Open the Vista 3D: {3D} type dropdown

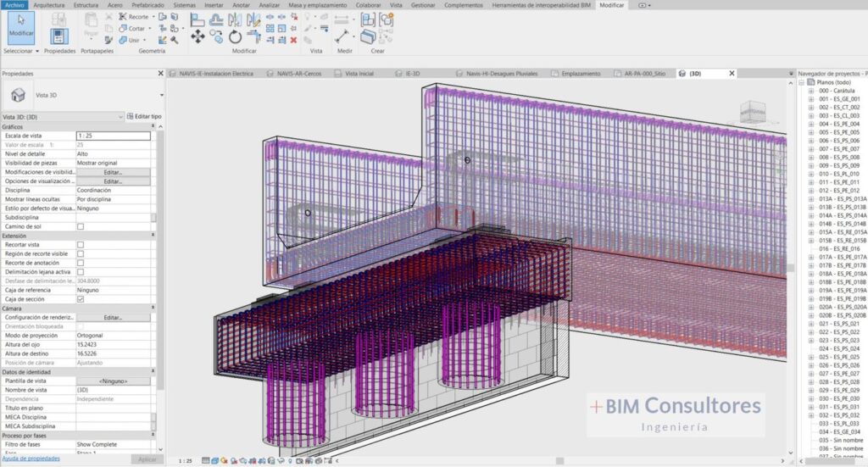(119, 116)
